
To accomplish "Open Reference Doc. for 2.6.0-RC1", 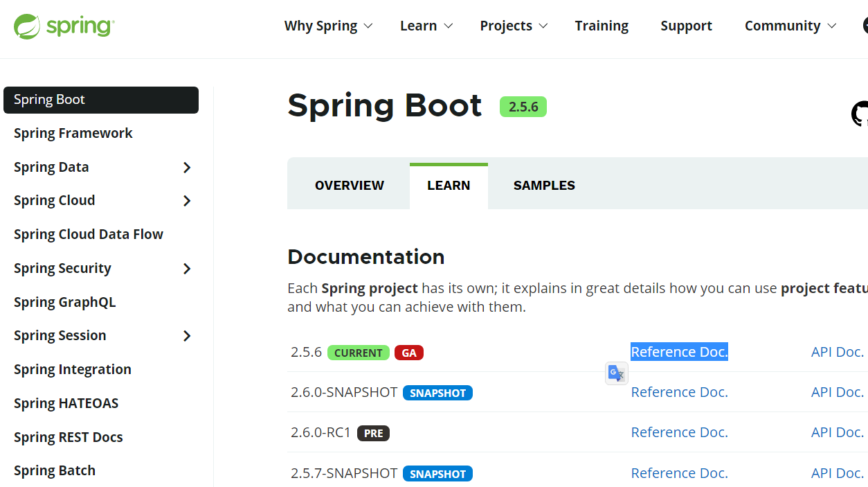I will coord(679,432).
